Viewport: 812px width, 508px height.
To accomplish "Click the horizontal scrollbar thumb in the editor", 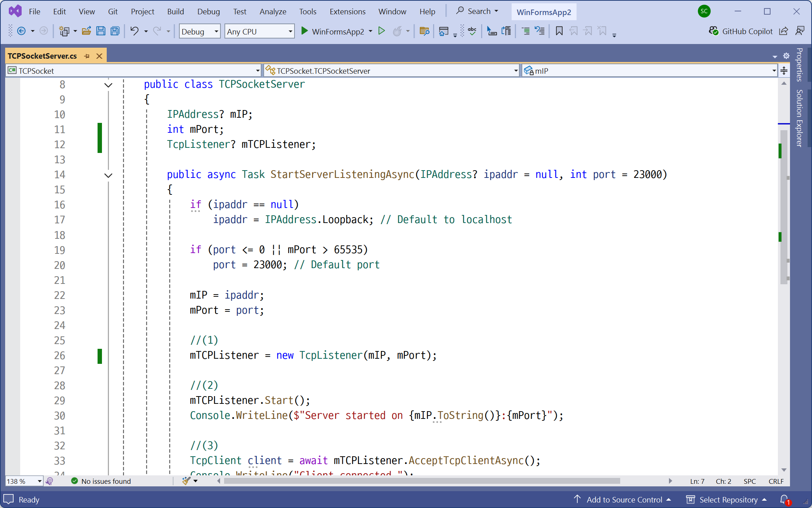I will (x=422, y=481).
